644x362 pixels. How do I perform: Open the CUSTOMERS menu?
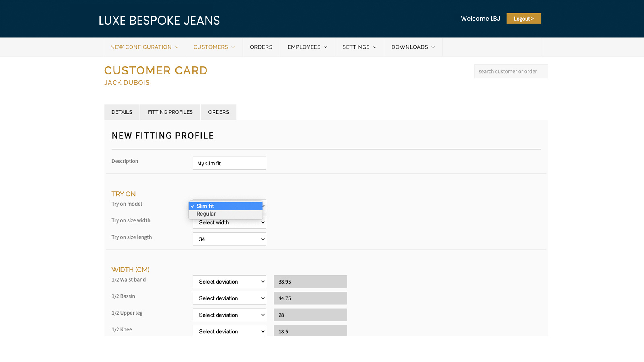pos(214,47)
